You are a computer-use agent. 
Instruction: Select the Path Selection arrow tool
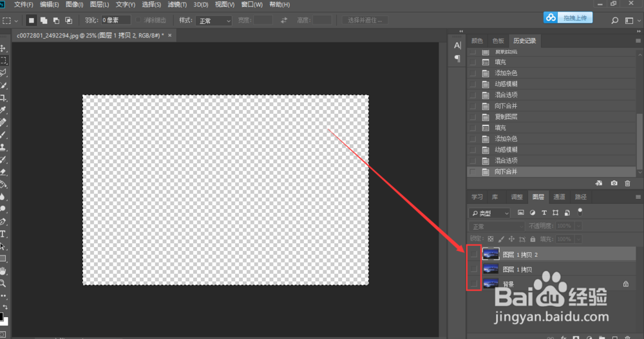coord(3,246)
